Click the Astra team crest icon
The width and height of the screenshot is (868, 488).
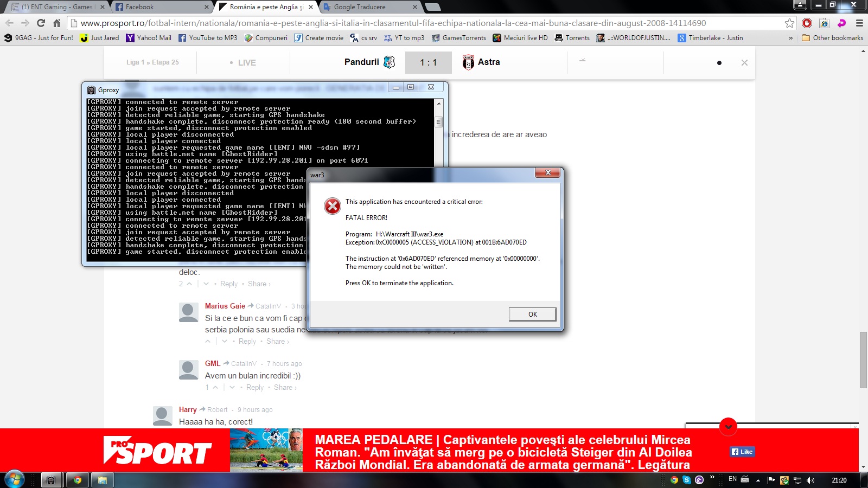point(468,62)
